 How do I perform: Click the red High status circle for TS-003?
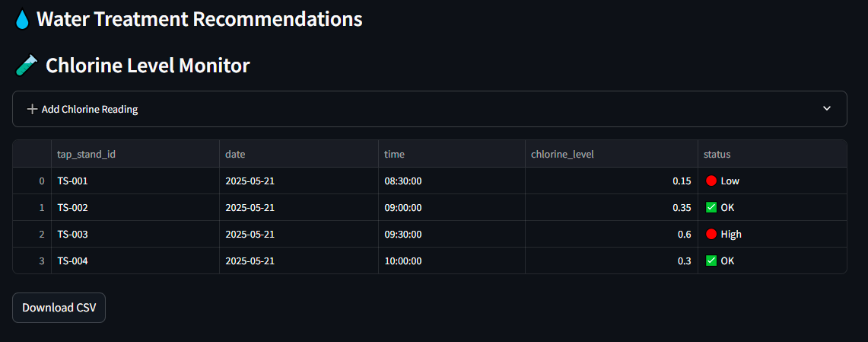[x=711, y=235]
